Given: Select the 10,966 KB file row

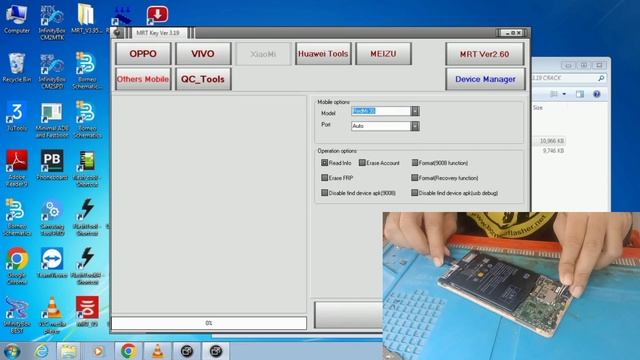Looking at the screenshot, I should tap(550, 141).
